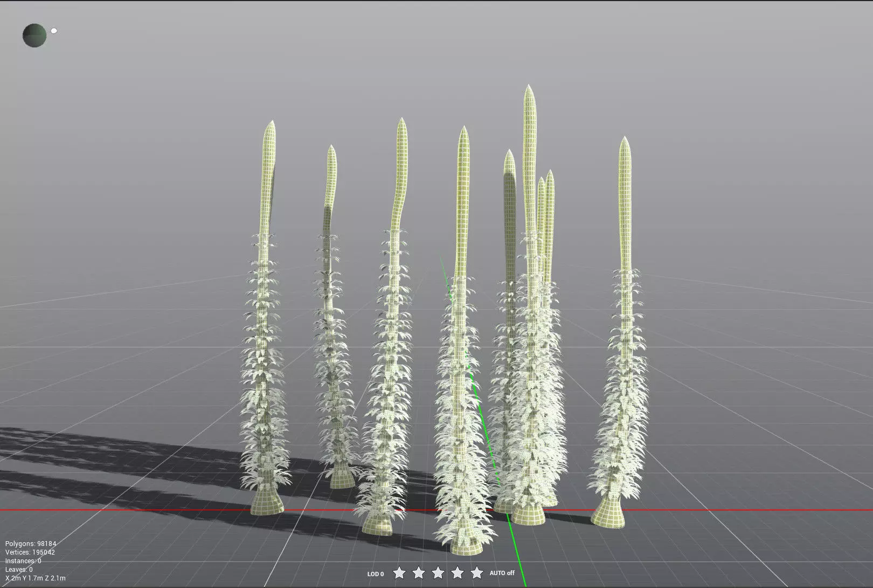Click the second LOD quality star
The width and height of the screenshot is (873, 588).
pyautogui.click(x=419, y=572)
